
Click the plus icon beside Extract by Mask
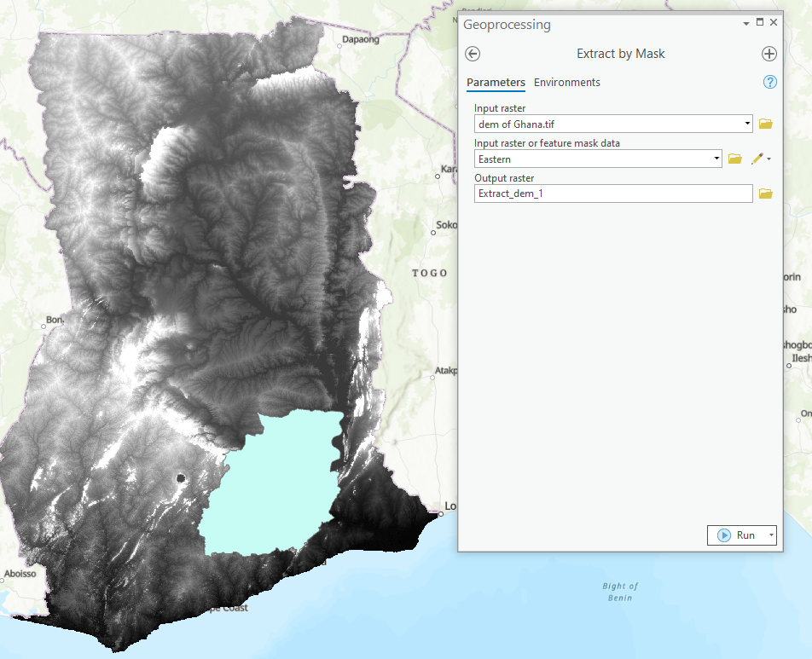coord(768,54)
